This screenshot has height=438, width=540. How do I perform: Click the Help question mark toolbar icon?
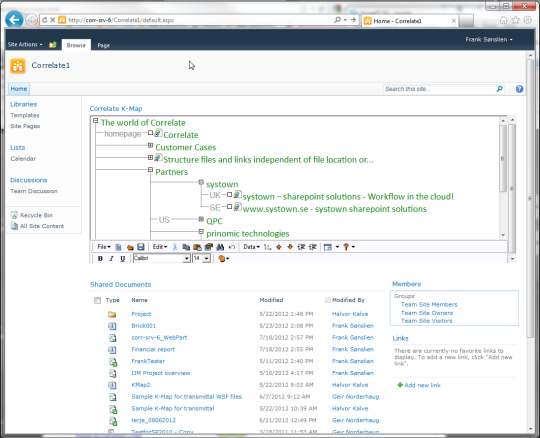346,247
